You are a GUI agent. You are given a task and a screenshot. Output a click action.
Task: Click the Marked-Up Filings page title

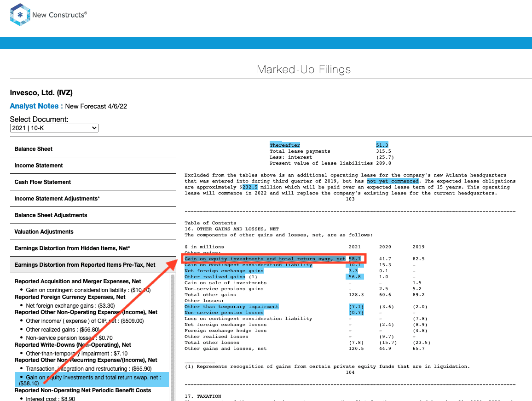pyautogui.click(x=304, y=69)
